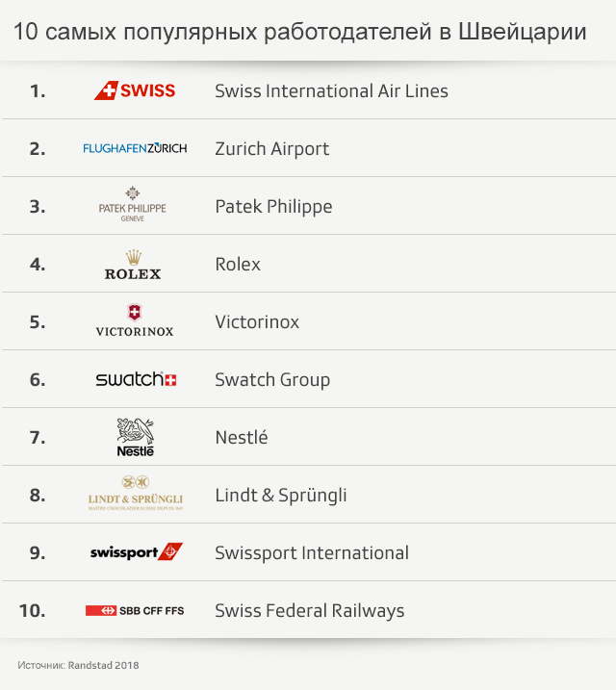616x690 pixels.
Task: Click rank number 1.
Action: pos(38,91)
